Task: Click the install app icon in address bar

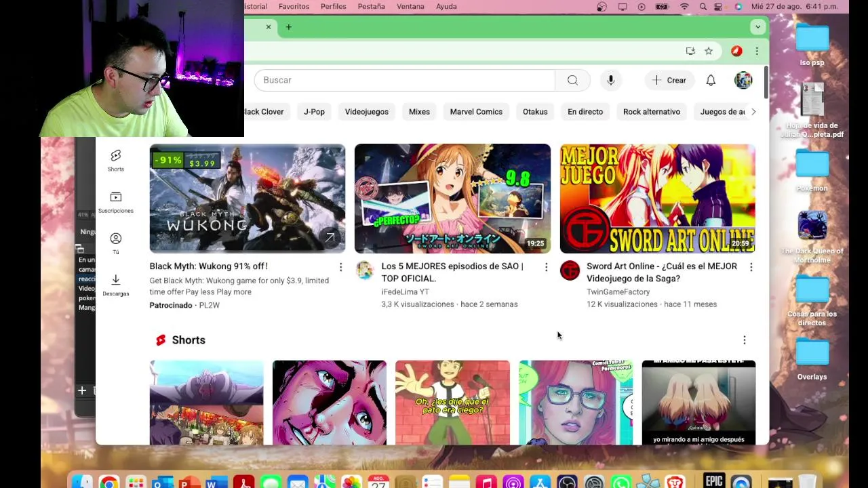Action: pyautogui.click(x=690, y=51)
